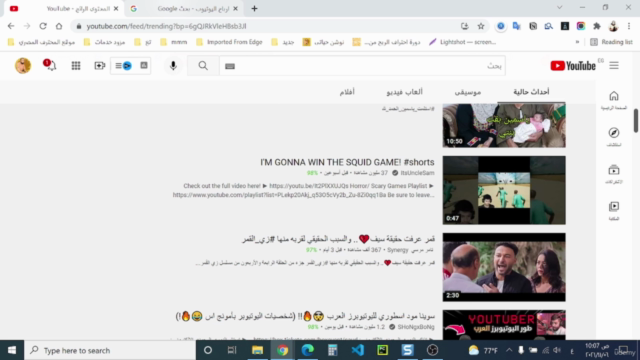Open the ItsUncleSam channel link
The width and height of the screenshot is (640, 360).
(x=417, y=173)
